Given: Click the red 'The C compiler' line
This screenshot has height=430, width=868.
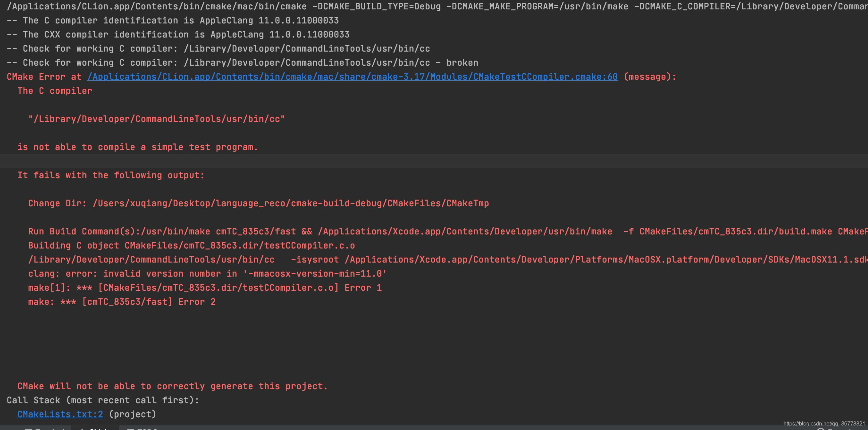Looking at the screenshot, I should [x=55, y=91].
